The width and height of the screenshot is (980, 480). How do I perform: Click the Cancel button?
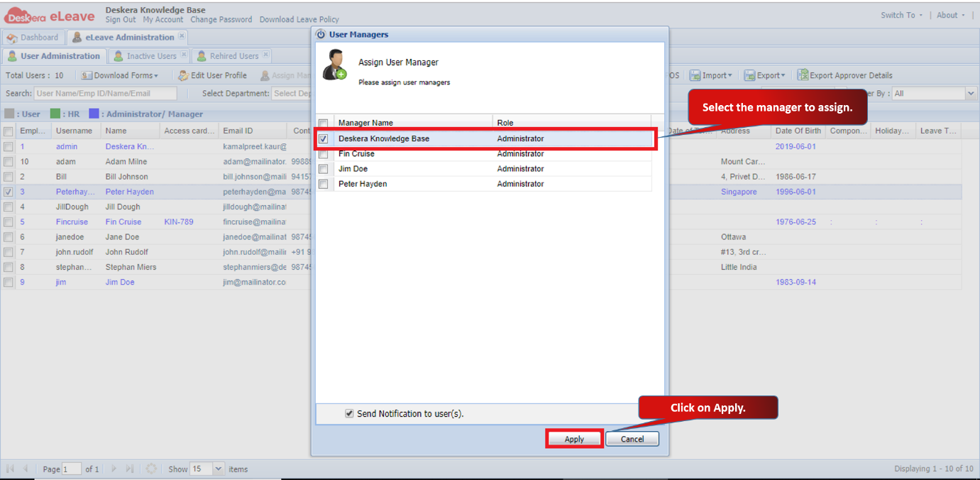point(632,439)
